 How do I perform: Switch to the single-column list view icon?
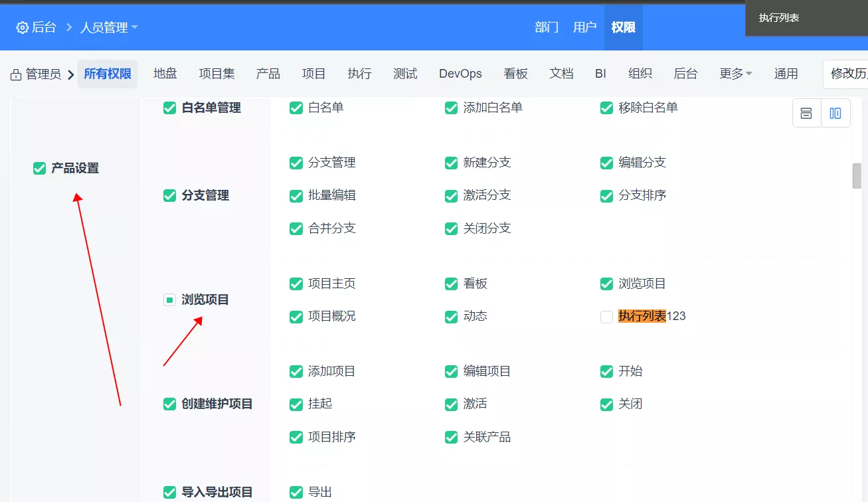pos(806,113)
